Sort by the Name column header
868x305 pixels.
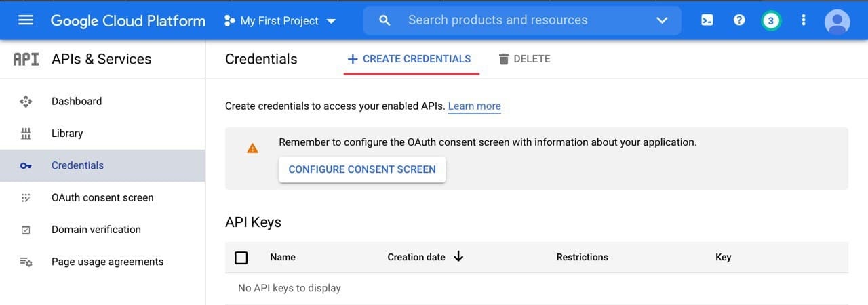[283, 257]
